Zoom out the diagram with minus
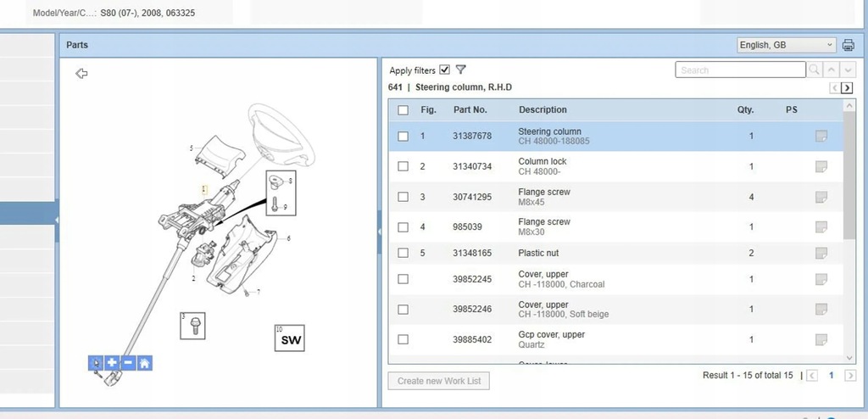 pos(128,363)
